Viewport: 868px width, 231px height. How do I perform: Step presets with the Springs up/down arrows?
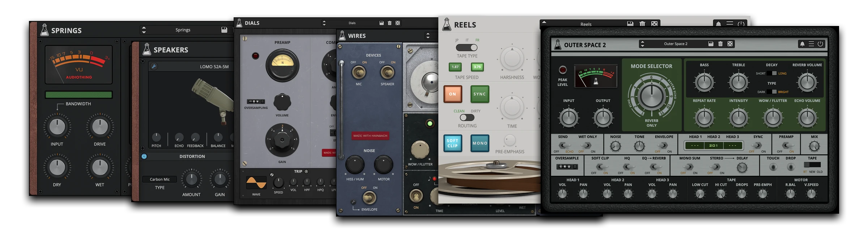coord(144,30)
